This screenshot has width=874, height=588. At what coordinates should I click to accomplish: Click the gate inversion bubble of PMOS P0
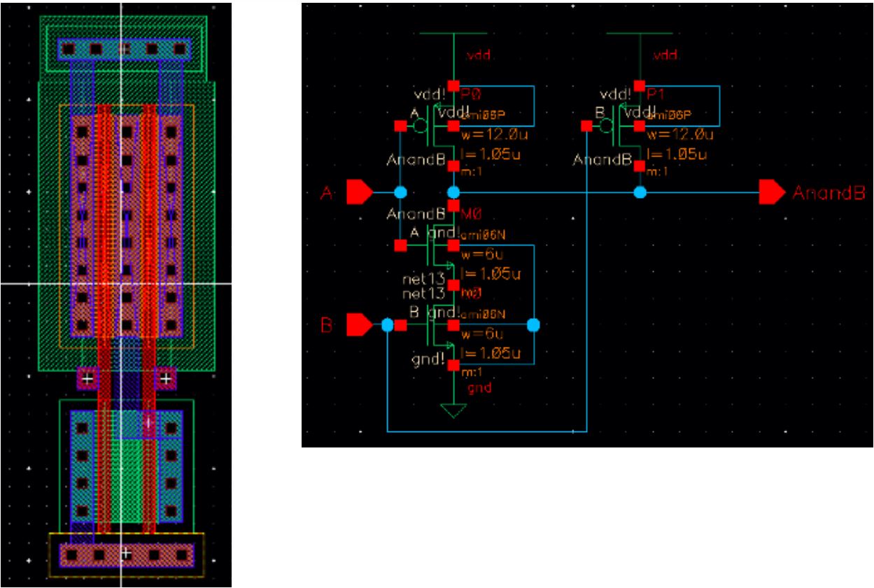click(419, 127)
